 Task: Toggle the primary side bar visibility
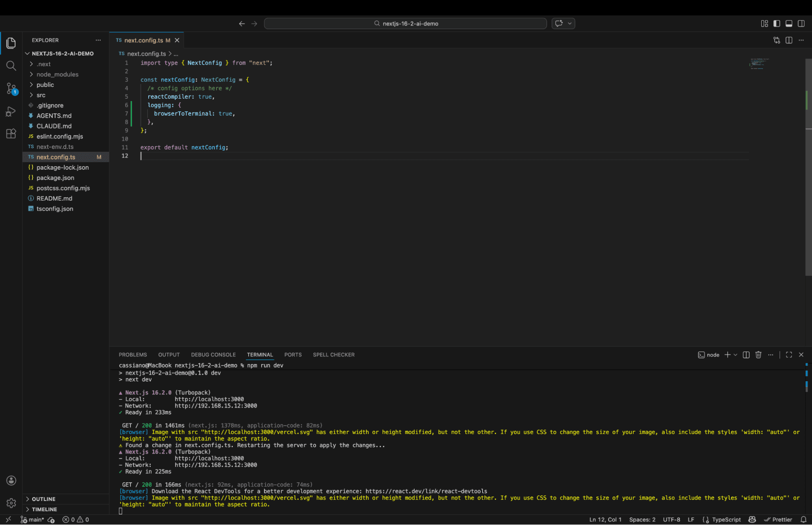(x=776, y=24)
